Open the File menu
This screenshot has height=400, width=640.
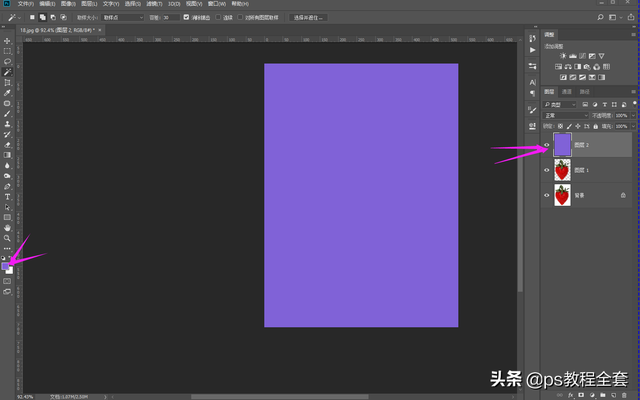coord(26,4)
